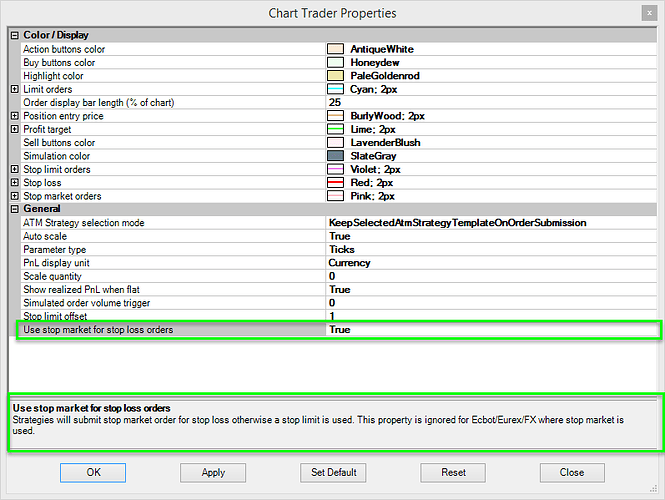The image size is (665, 500).
Task: Collapse the General section
Action: click(14, 210)
